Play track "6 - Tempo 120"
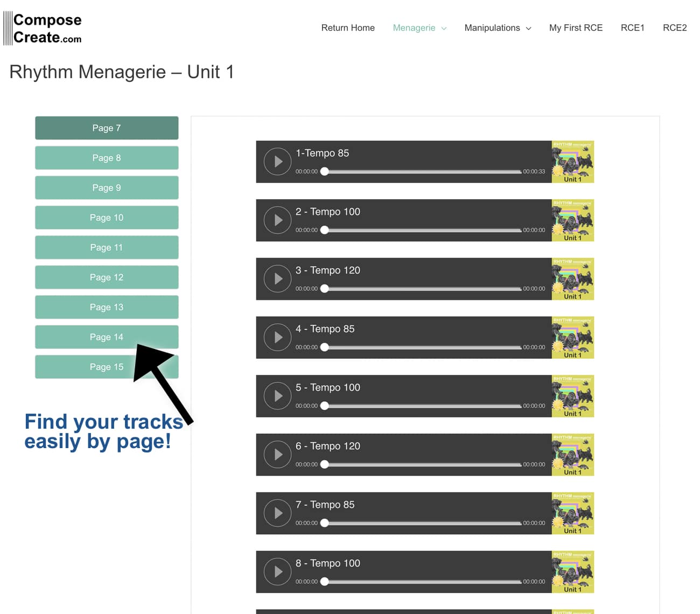The image size is (700, 614). pos(277,455)
